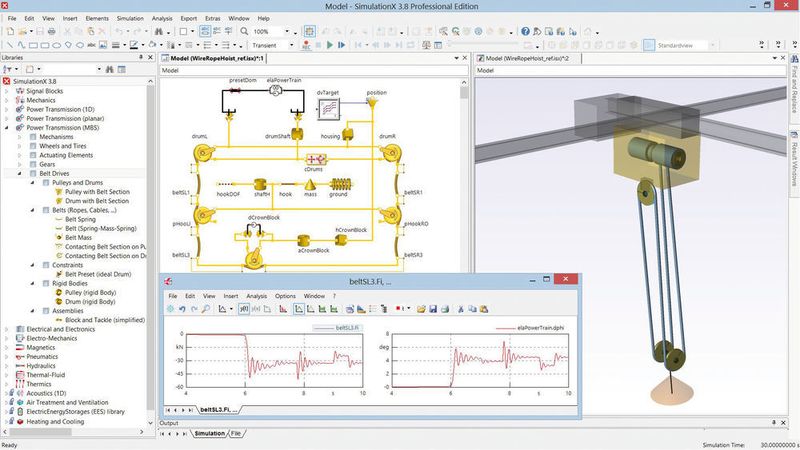
Task: Switch to the File output tab
Action: click(236, 433)
